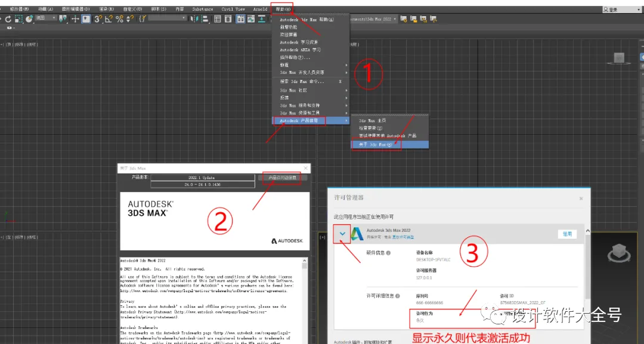The height and width of the screenshot is (344, 644).
Task: Click the Select and Move crosshair tool
Action: [75, 19]
